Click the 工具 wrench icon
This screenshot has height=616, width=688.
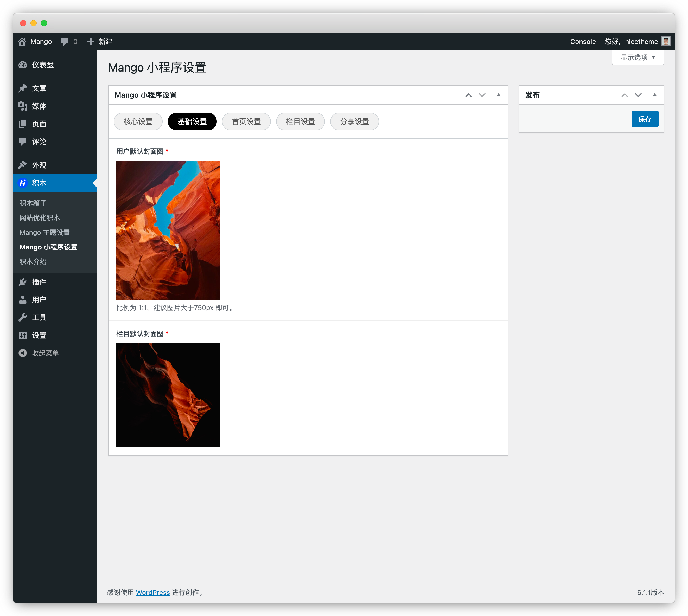coord(23,317)
